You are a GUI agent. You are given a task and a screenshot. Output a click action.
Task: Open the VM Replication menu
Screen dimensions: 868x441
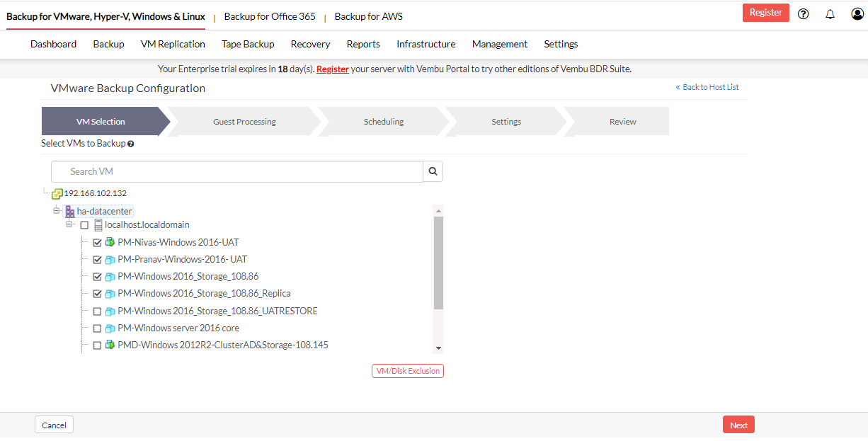tap(173, 44)
